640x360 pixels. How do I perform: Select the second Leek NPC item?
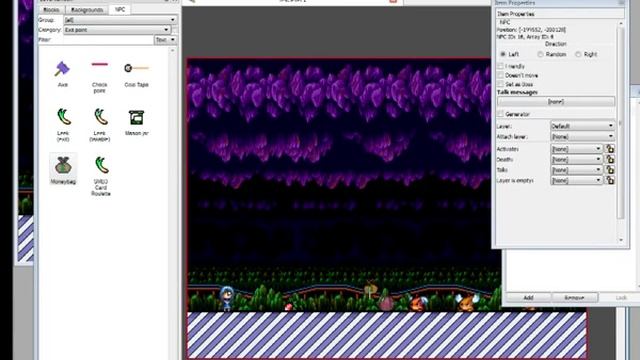coord(100,124)
